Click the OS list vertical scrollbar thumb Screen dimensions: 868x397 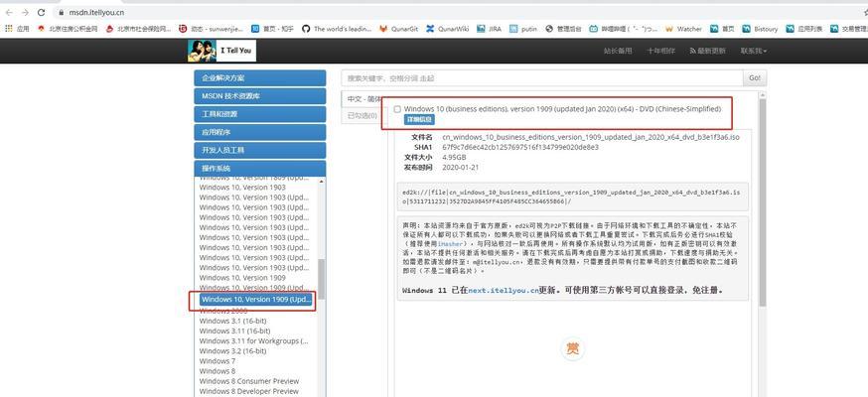pyautogui.click(x=321, y=279)
